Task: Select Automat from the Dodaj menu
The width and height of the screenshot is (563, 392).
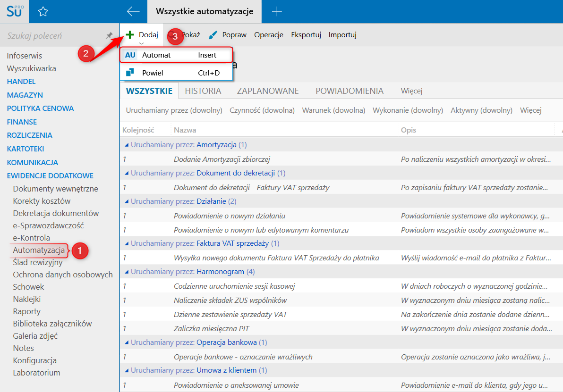Action: pyautogui.click(x=156, y=55)
